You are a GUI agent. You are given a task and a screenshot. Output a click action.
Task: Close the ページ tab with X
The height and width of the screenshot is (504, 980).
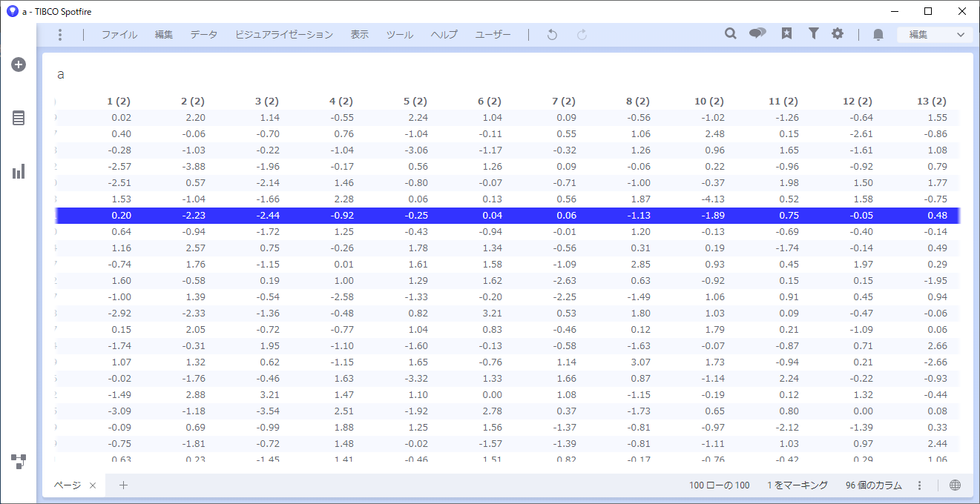click(93, 485)
